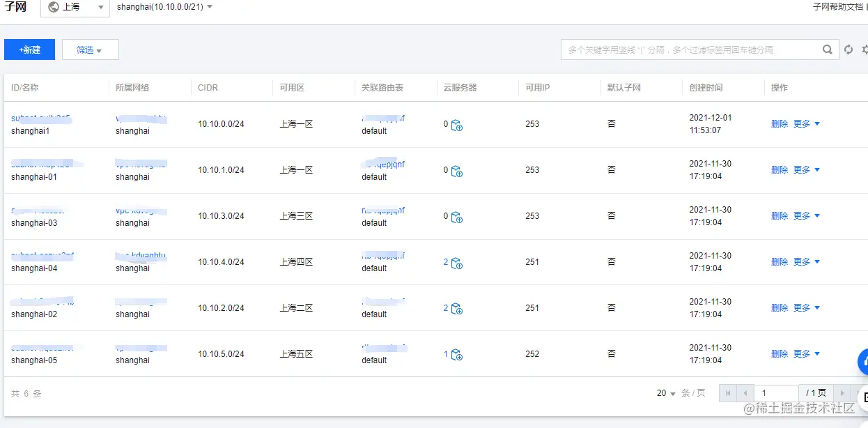Open cloud server count 2 for shanghai-02

pyautogui.click(x=446, y=308)
